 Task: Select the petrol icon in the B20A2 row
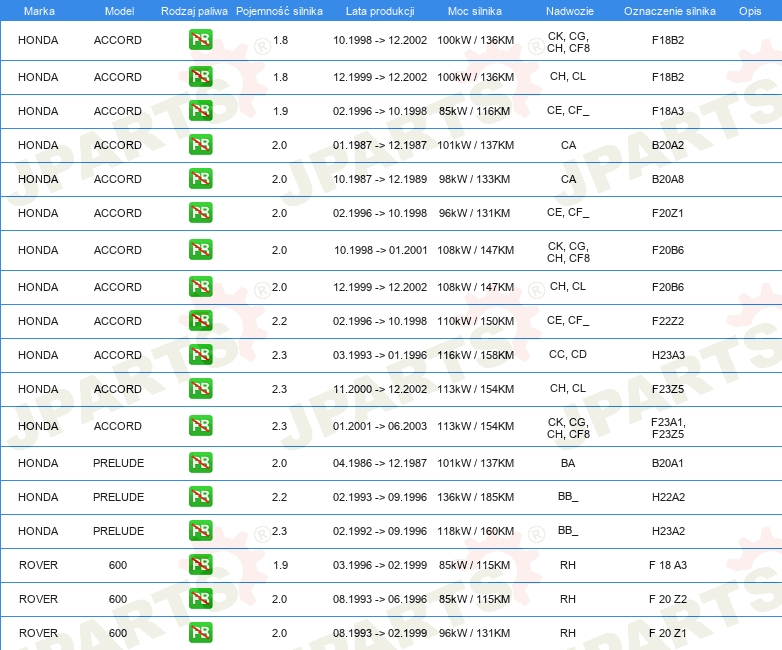pos(200,145)
